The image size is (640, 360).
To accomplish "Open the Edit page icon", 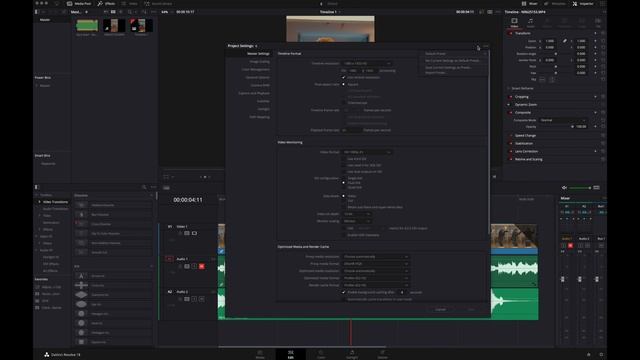I will (x=291, y=354).
